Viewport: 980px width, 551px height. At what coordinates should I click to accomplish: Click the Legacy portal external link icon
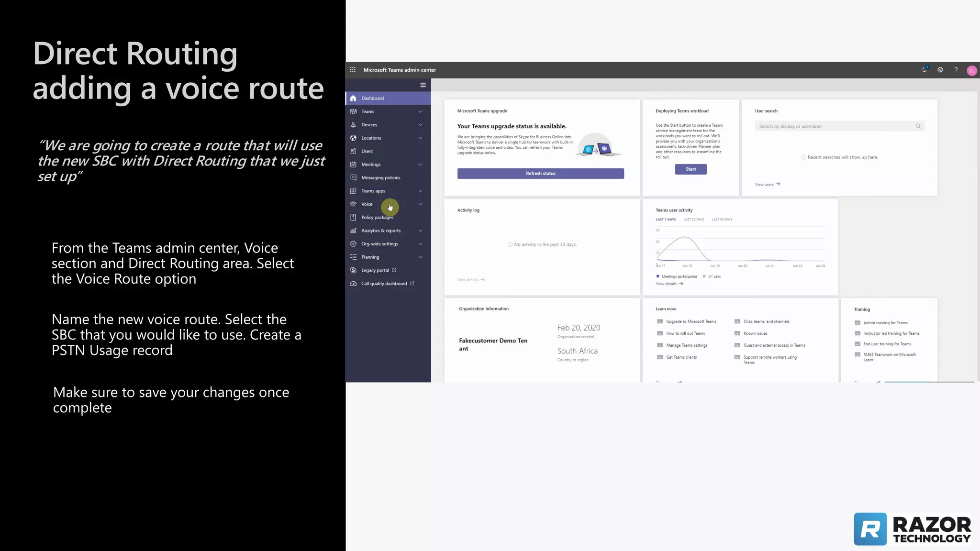coord(394,270)
